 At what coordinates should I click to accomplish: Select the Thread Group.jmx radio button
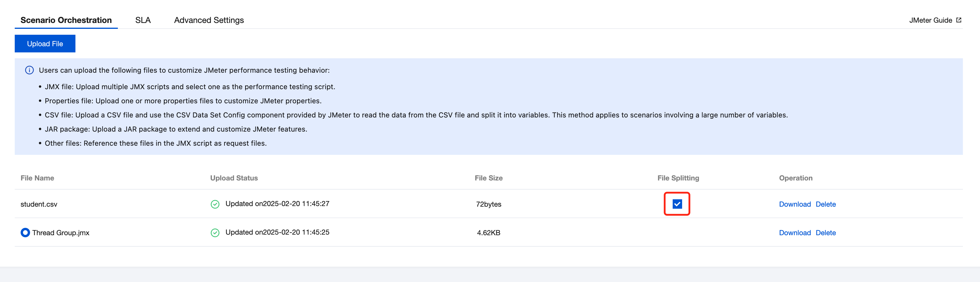point(25,233)
